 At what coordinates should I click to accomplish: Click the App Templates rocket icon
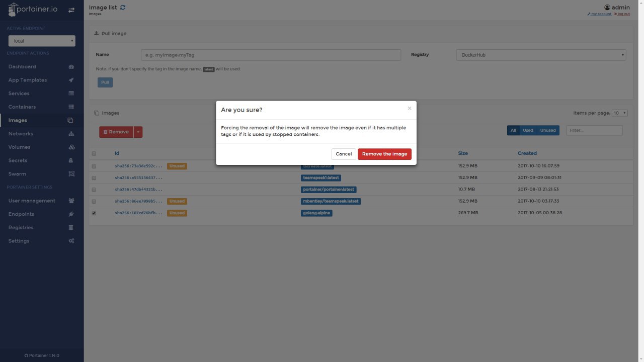[x=71, y=80]
